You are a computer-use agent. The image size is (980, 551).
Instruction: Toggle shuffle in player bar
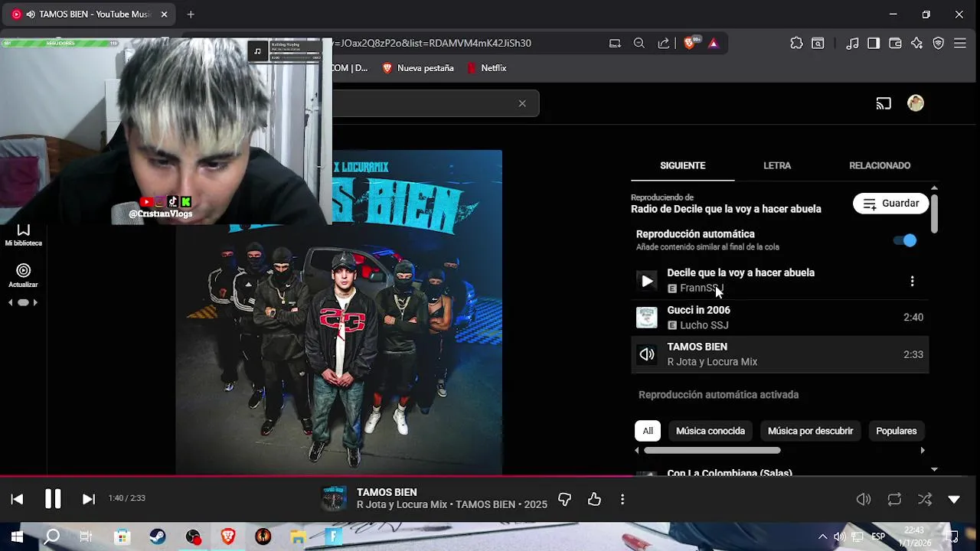(x=925, y=499)
